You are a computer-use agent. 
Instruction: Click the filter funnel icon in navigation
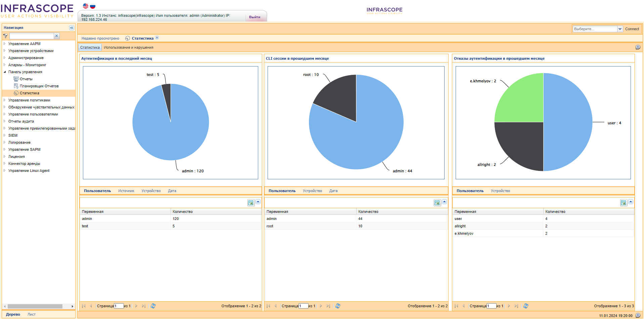(x=5, y=36)
